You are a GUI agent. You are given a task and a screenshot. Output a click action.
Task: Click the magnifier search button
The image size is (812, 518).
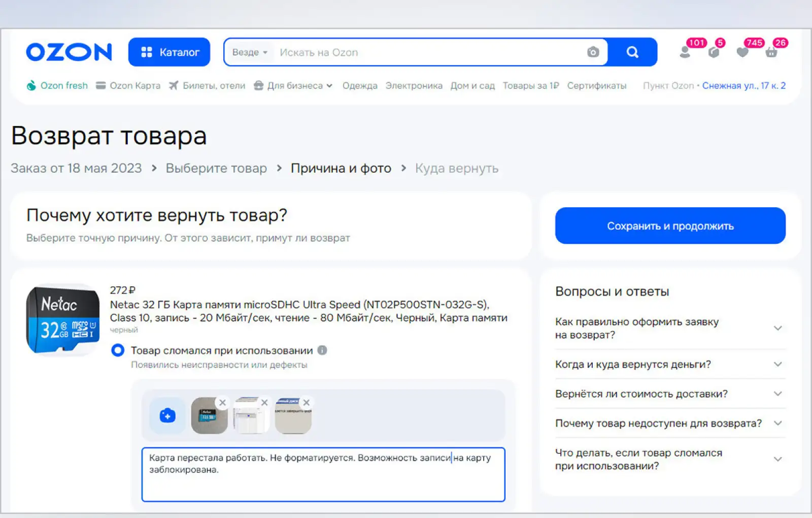tap(632, 52)
